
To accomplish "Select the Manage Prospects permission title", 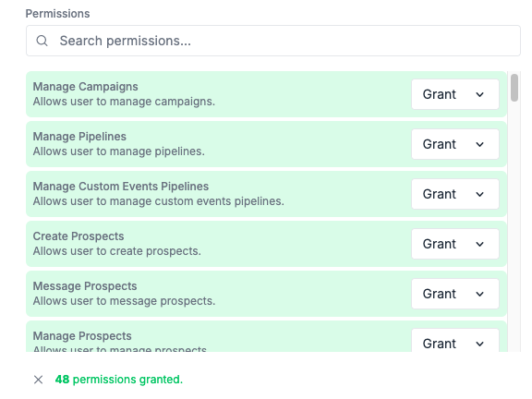I will (82, 336).
